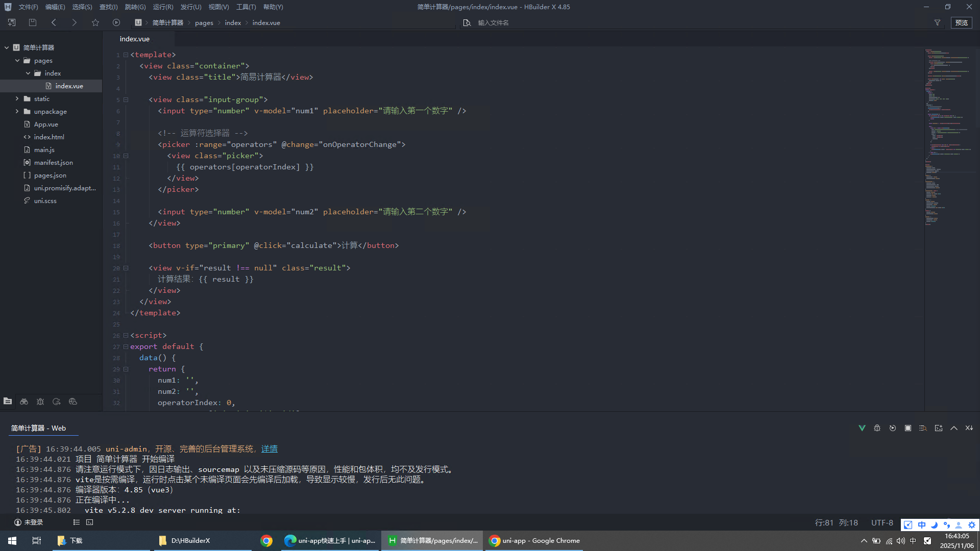Expand the static folder
This screenshot has width=980, height=551.
[17, 98]
